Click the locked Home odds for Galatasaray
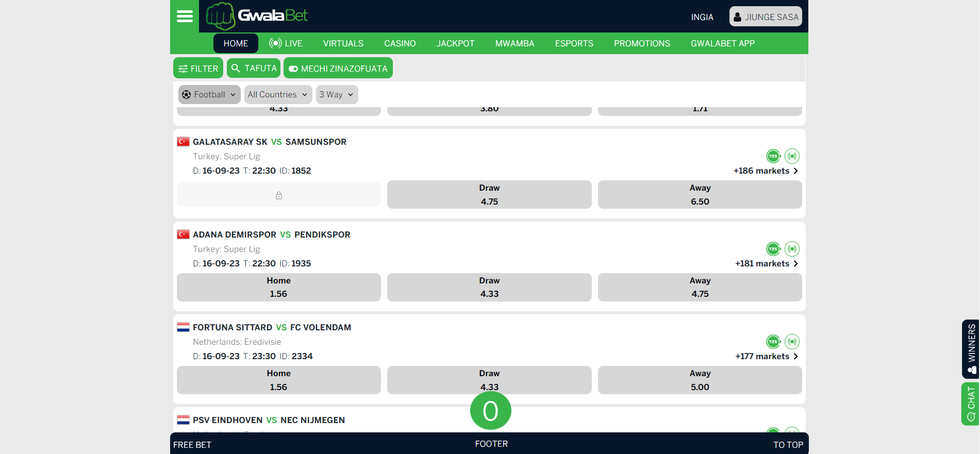Screen dimensions: 980x454 pos(279,195)
